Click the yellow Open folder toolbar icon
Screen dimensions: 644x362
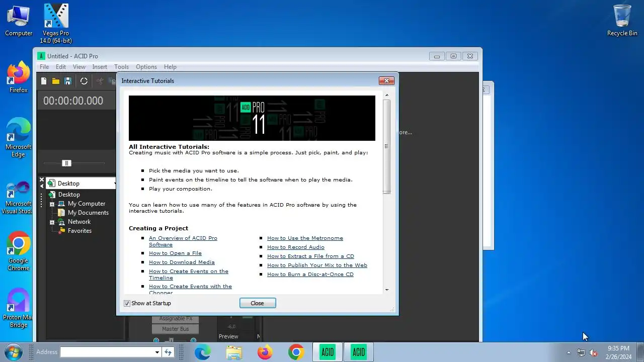click(56, 81)
